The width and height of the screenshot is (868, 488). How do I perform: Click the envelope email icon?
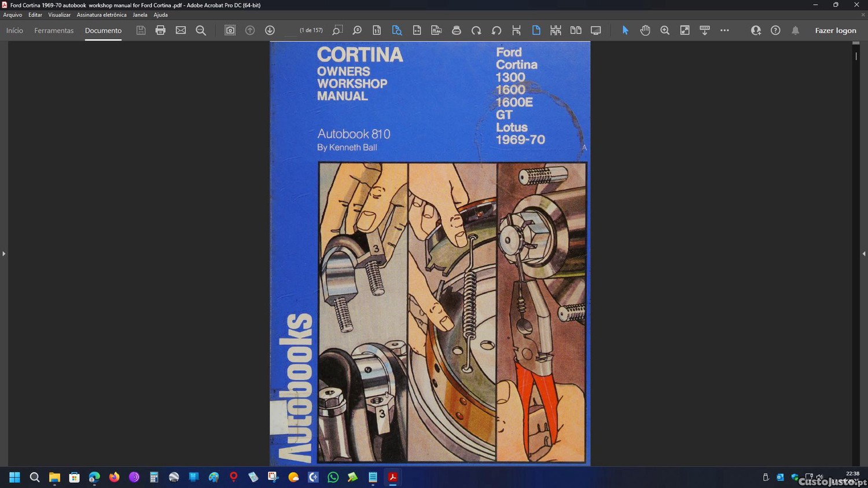coord(181,30)
